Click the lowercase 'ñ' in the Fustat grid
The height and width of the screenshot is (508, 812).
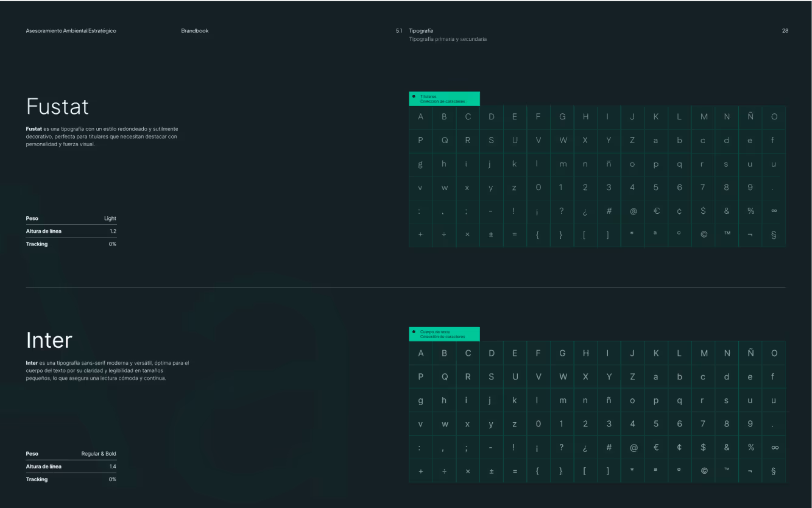(x=609, y=164)
